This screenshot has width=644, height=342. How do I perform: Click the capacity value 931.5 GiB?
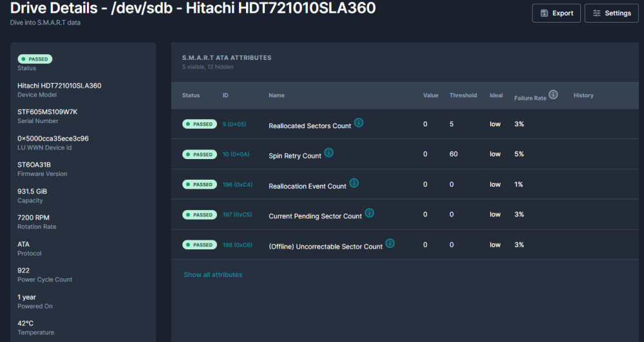coord(32,191)
